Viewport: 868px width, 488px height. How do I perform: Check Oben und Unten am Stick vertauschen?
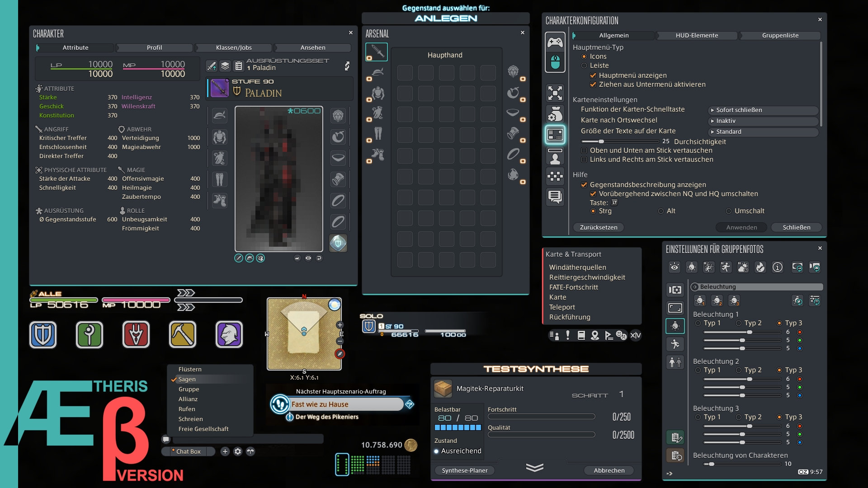[584, 150]
